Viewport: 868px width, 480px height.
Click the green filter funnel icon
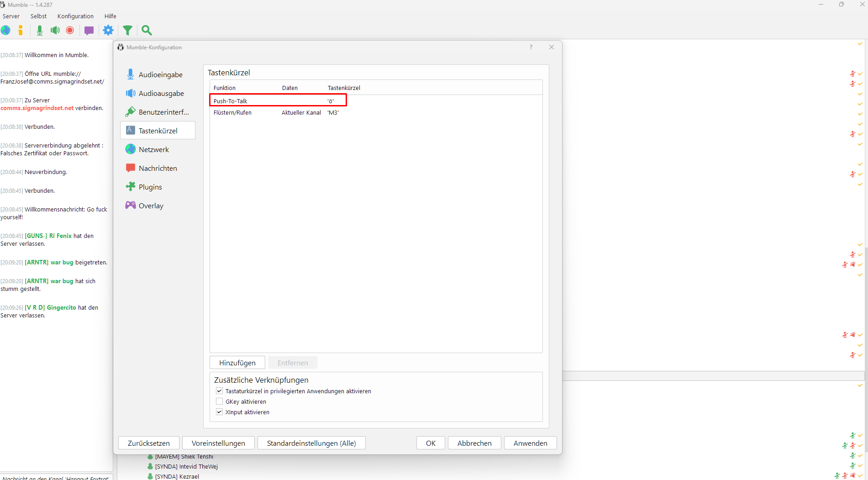(x=127, y=30)
